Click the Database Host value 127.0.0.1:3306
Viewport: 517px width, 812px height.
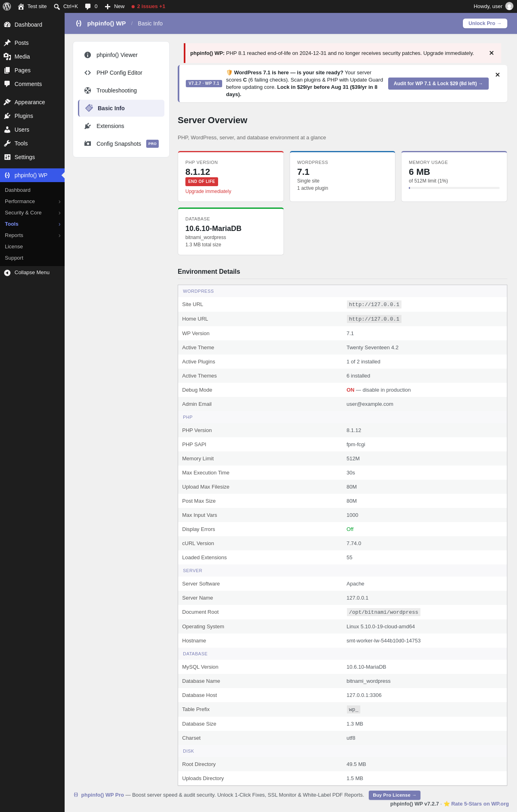[364, 695]
